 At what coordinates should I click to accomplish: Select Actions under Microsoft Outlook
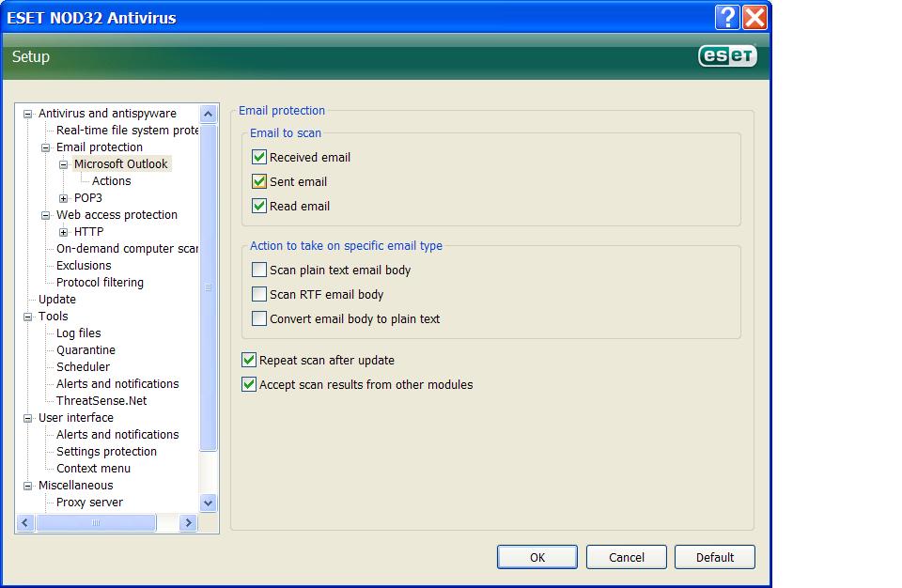point(112,181)
